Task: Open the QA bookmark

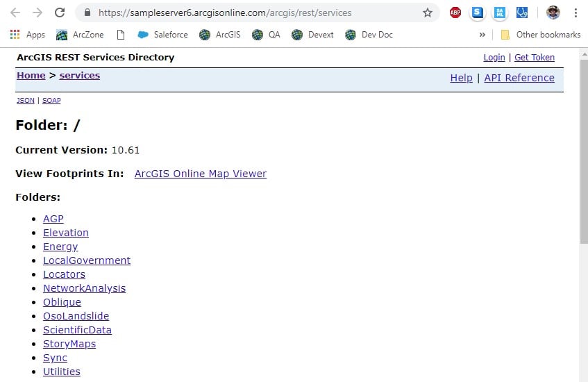Action: pos(266,35)
